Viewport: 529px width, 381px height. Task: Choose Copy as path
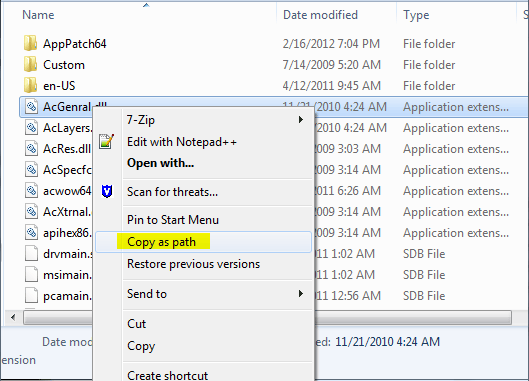click(x=203, y=242)
